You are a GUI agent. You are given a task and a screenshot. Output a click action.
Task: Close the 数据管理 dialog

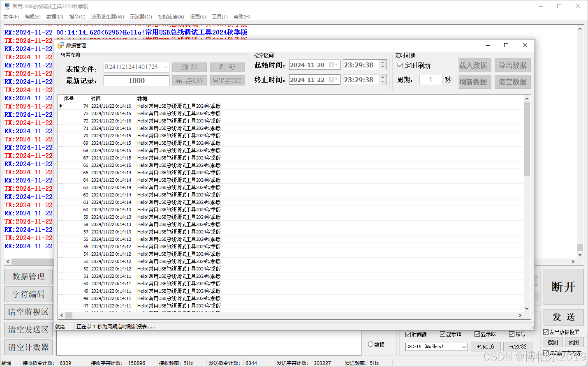(525, 45)
